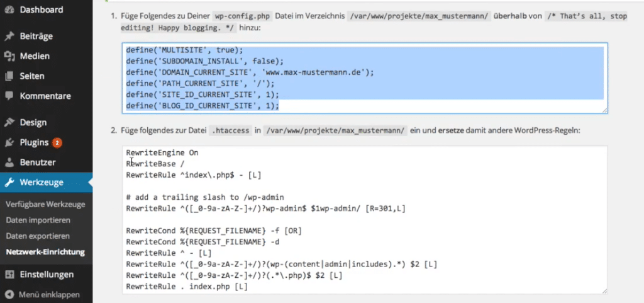
Task: Click the directory path in step 1
Action: coord(419,17)
